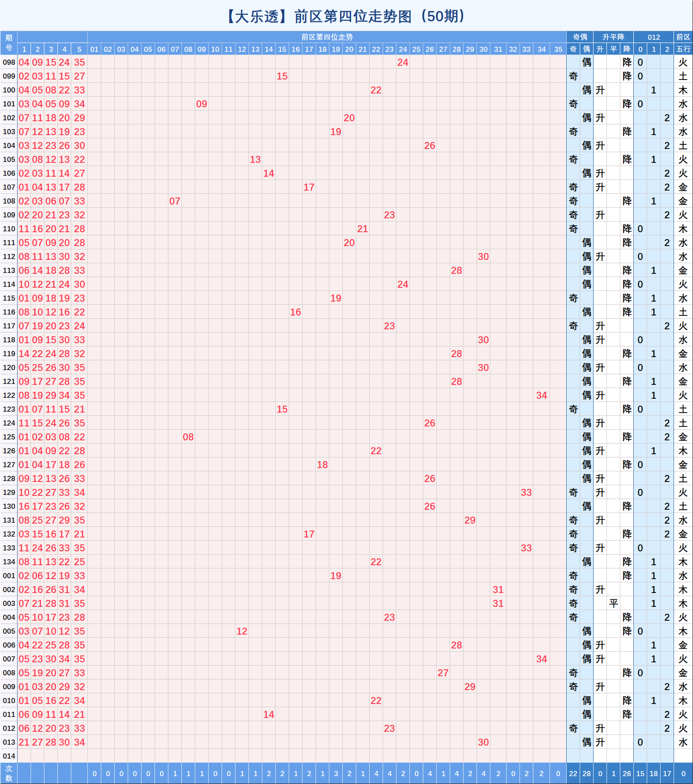
Task: Click period number 010
Action: tap(9, 701)
